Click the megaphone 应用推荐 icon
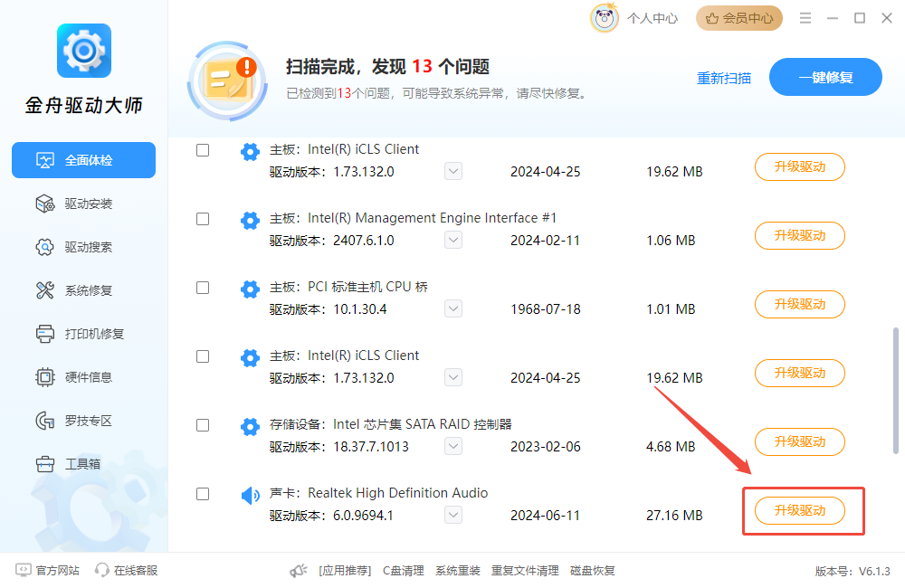 299,571
